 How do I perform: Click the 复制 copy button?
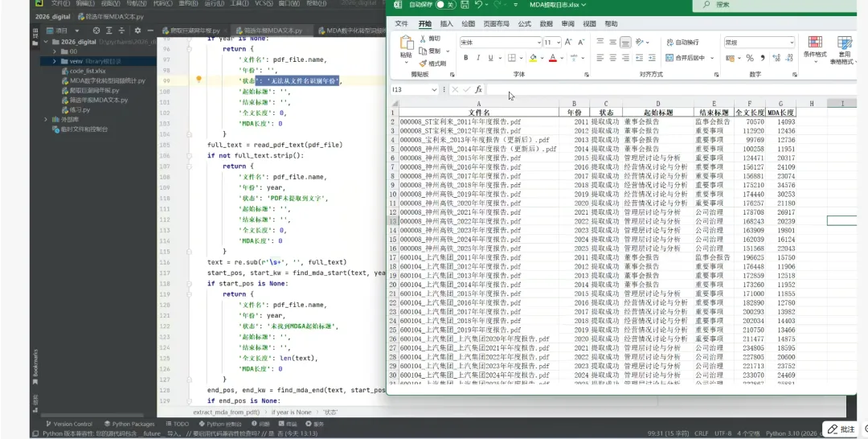430,51
